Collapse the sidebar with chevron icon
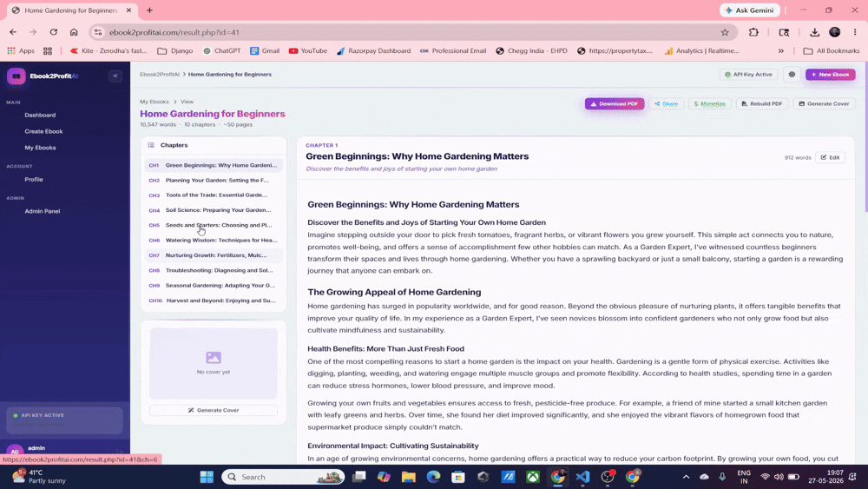868x489 pixels. click(x=115, y=76)
